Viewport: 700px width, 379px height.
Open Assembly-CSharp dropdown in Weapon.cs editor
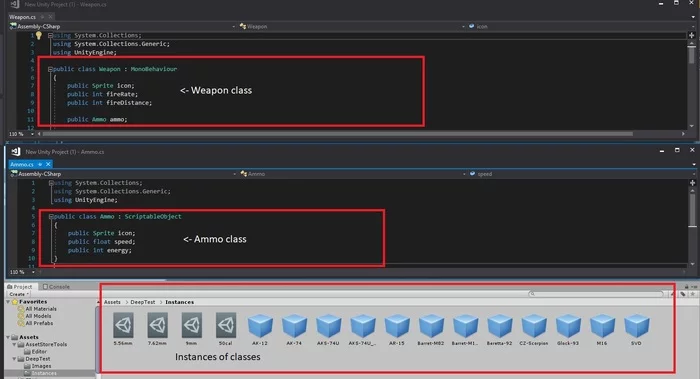[x=123, y=26]
